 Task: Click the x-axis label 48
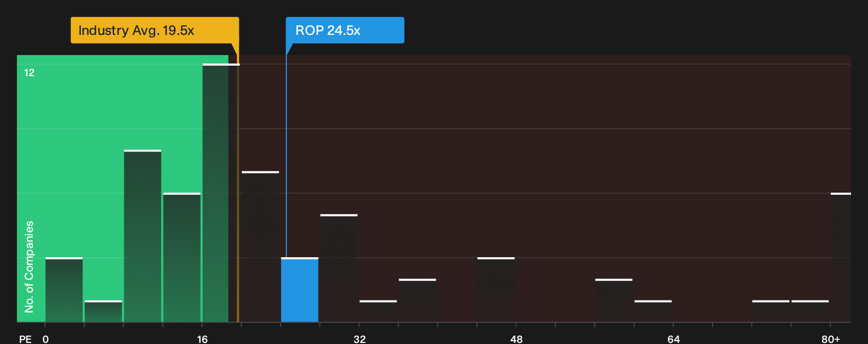pyautogui.click(x=517, y=339)
